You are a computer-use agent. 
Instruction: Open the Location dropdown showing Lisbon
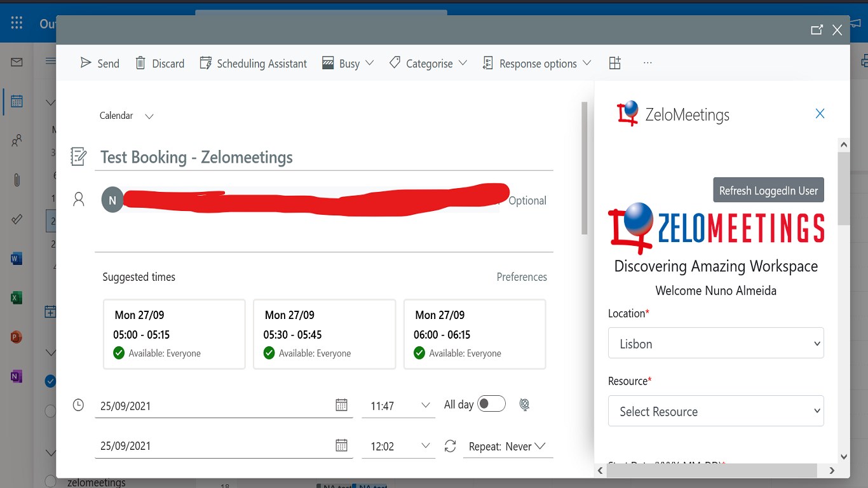click(x=716, y=343)
